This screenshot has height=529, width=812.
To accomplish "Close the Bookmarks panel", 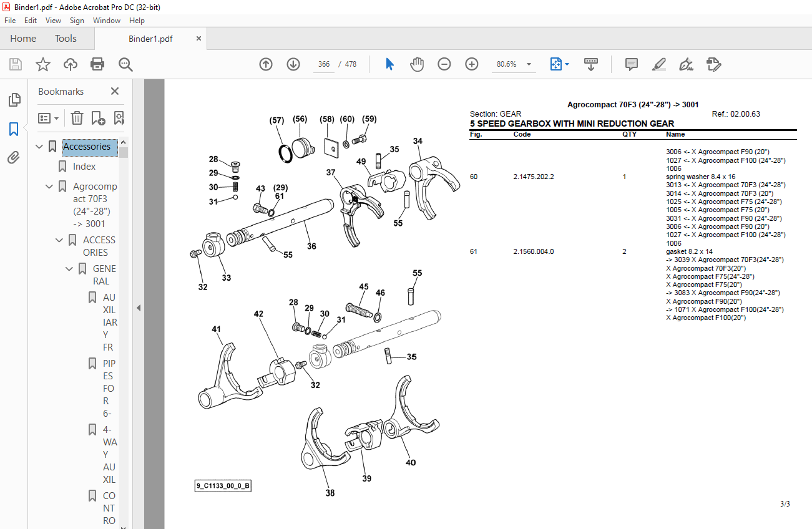I will coord(115,91).
